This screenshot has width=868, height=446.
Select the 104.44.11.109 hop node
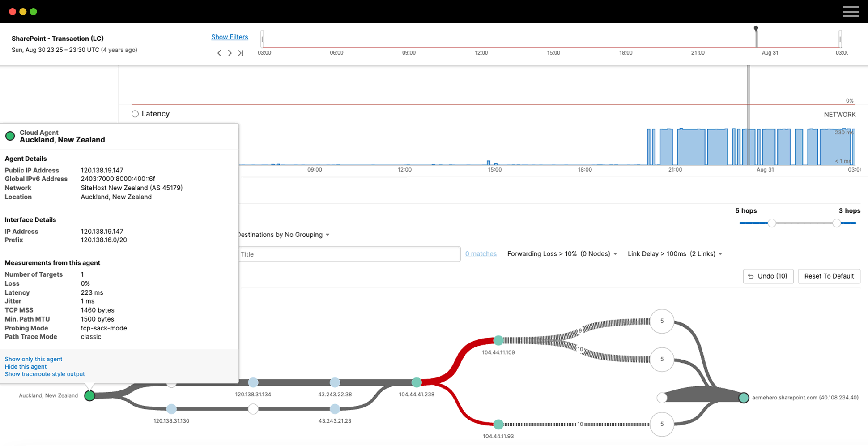[498, 341]
